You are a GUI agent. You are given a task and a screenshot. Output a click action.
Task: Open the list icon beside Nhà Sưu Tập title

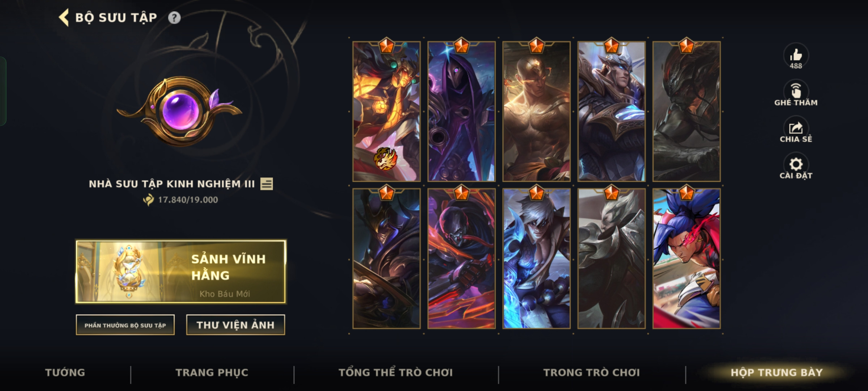[267, 184]
